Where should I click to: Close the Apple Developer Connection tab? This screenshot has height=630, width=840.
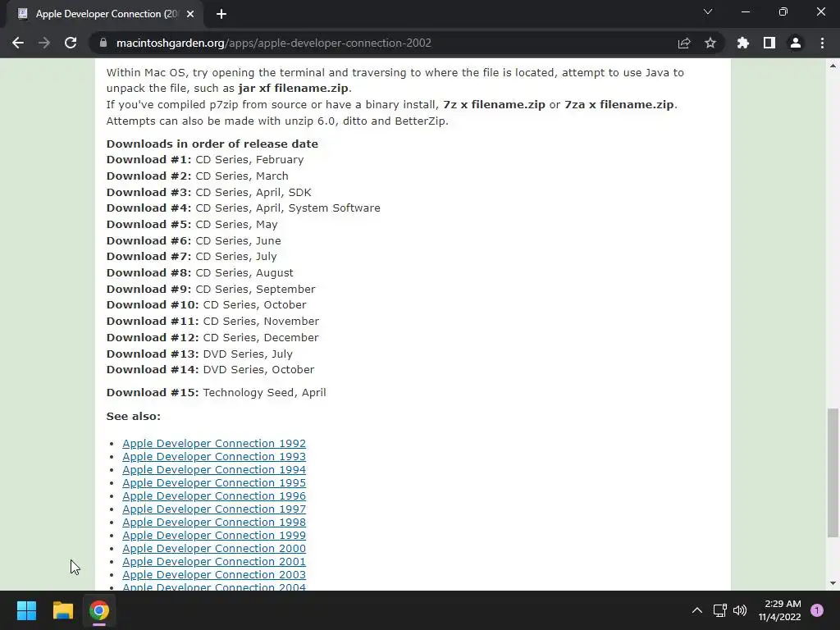coord(190,14)
